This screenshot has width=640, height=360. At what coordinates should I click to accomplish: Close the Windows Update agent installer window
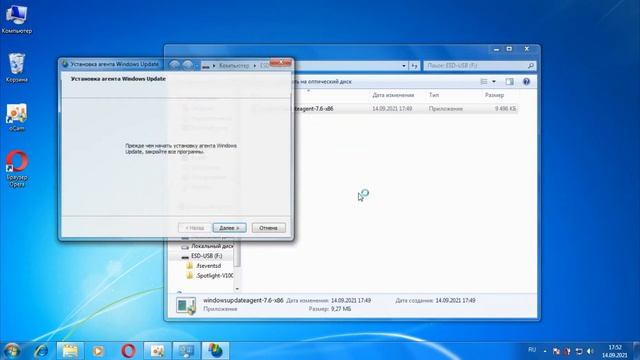tap(281, 62)
